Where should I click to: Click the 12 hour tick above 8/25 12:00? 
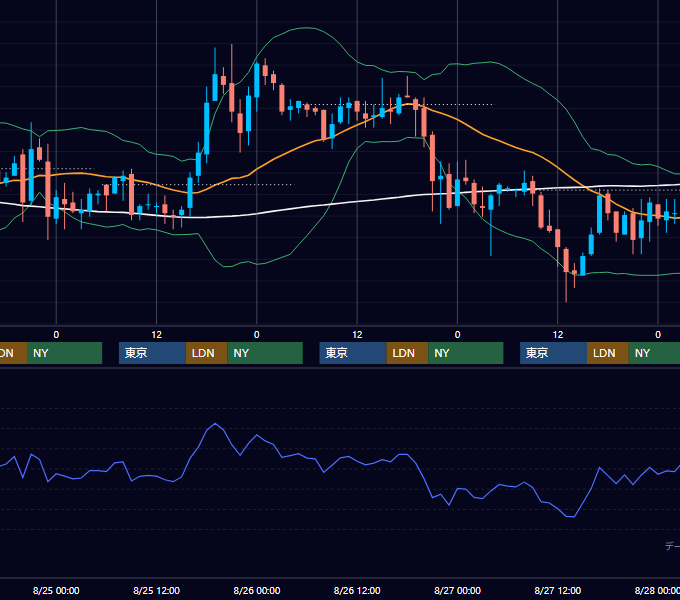(x=157, y=335)
